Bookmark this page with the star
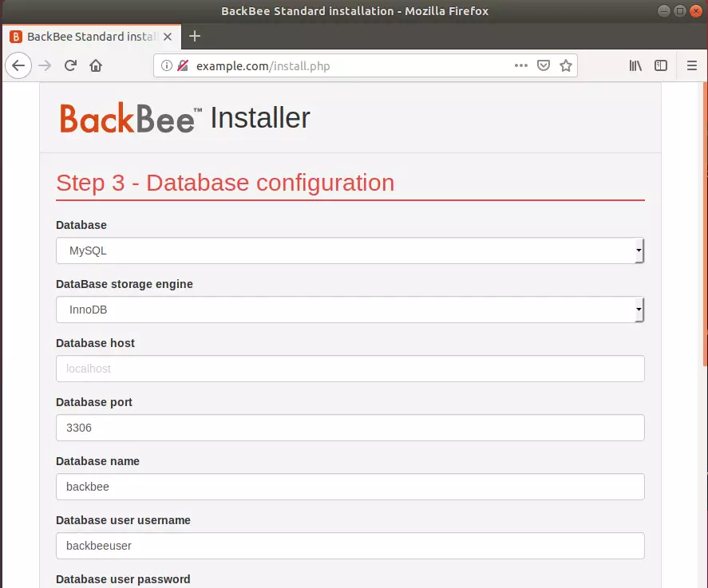The height and width of the screenshot is (588, 708). point(566,66)
